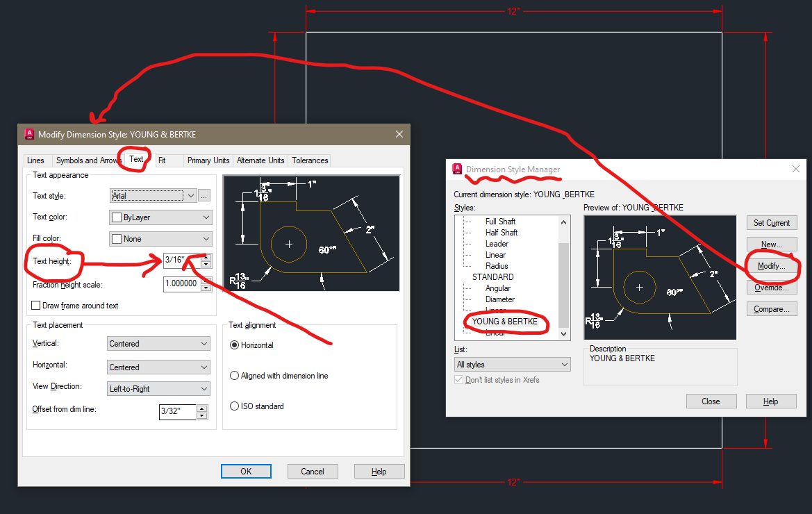
Task: Click the AutoCAD icon in Modify Dimension Style title
Action: pyautogui.click(x=29, y=134)
